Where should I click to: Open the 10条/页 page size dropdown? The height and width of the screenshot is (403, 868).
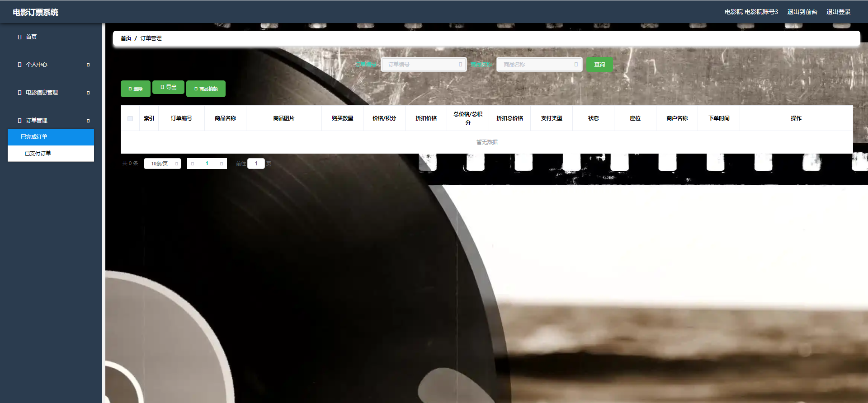pyautogui.click(x=162, y=164)
